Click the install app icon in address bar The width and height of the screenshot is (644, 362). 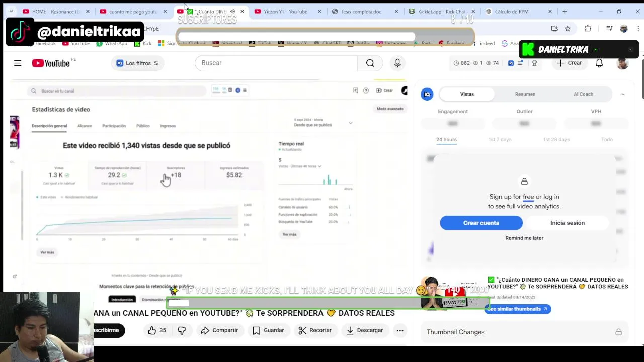click(554, 29)
